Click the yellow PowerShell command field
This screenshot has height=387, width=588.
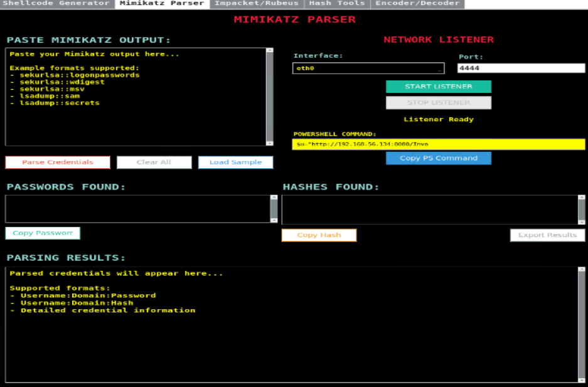pos(438,144)
